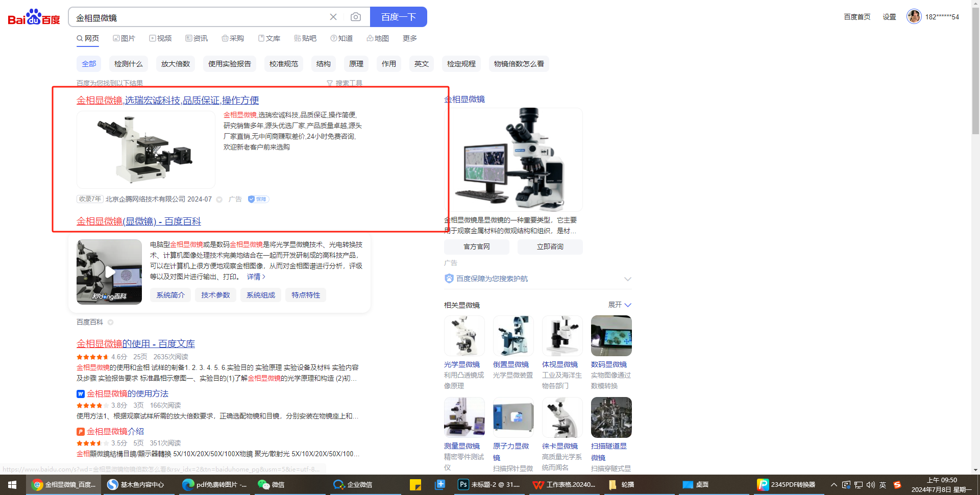This screenshot has width=980, height=495.
Task: Click the 系统简介 tag button
Action: [170, 295]
